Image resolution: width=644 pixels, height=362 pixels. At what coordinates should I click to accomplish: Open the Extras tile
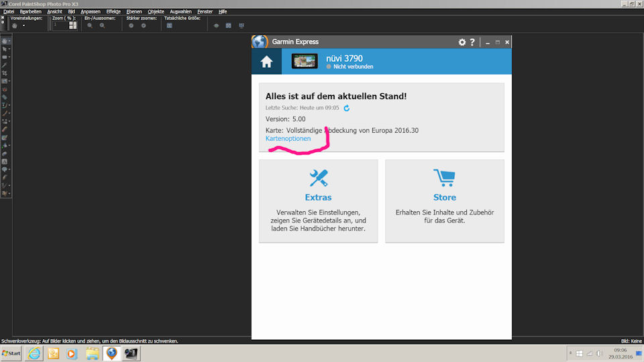(318, 200)
